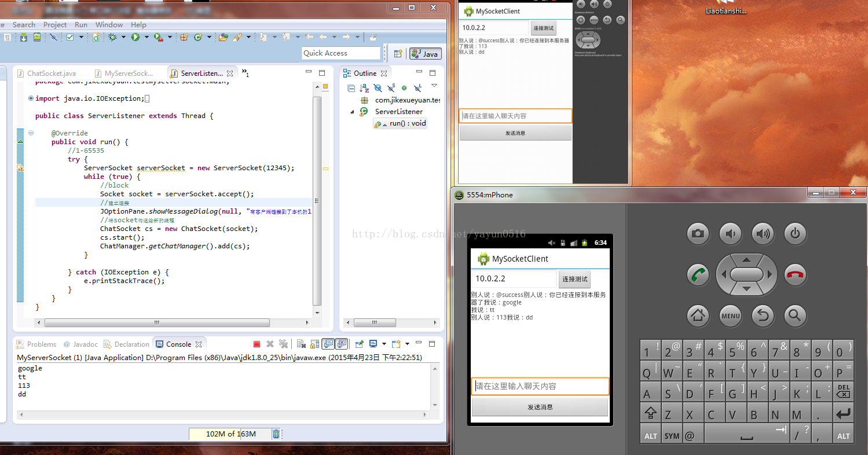
Task: Open the Search menu
Action: tap(24, 25)
